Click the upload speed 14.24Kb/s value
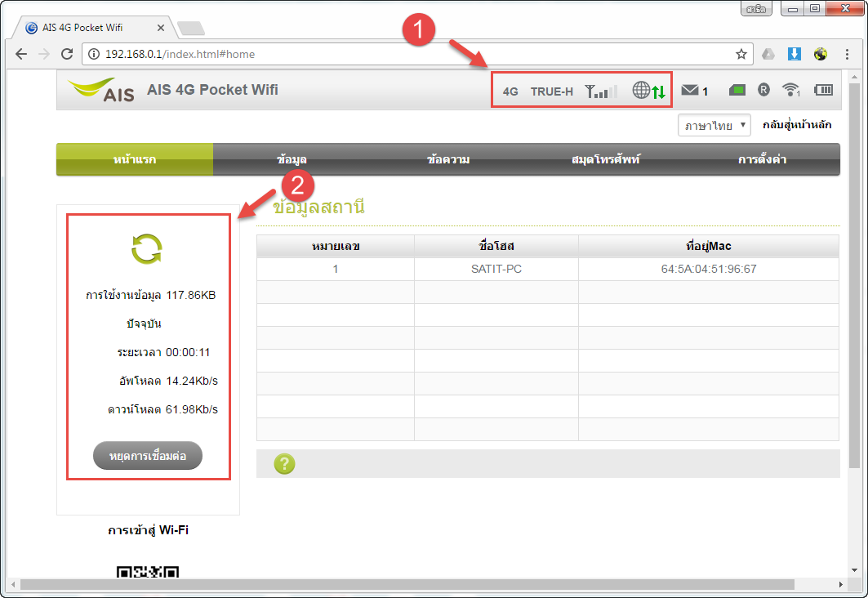The height and width of the screenshot is (598, 868). pyautogui.click(x=192, y=381)
